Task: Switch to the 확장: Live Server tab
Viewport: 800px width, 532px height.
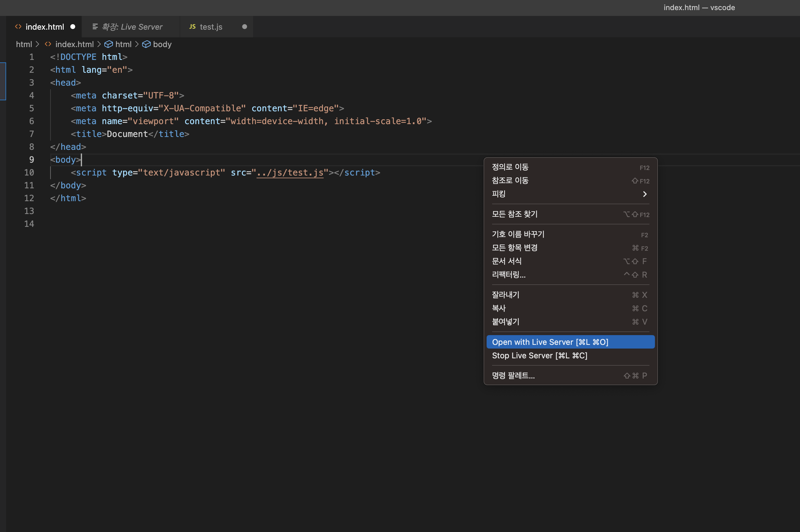Action: (x=132, y=27)
